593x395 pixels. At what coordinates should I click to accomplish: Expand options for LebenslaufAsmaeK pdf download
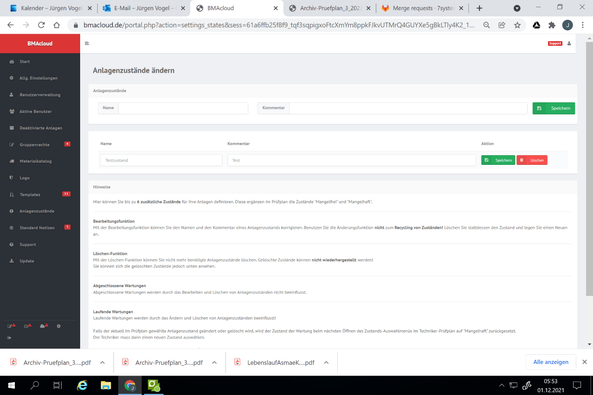tap(326, 362)
